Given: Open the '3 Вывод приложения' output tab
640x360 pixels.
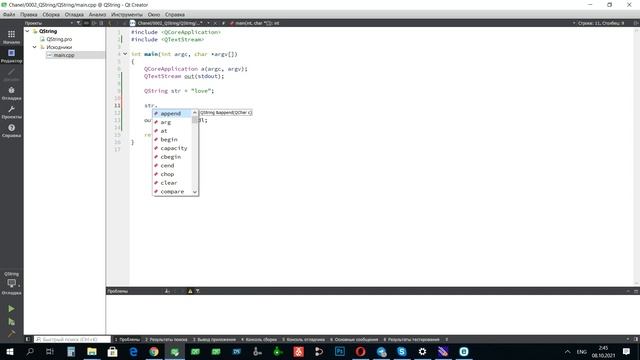Looking at the screenshot, I should (214, 339).
